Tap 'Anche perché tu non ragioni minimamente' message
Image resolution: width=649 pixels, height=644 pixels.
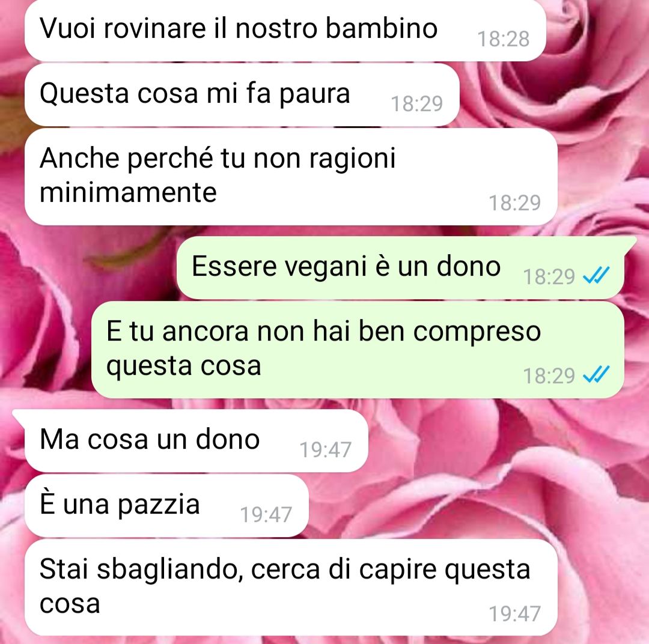(291, 176)
